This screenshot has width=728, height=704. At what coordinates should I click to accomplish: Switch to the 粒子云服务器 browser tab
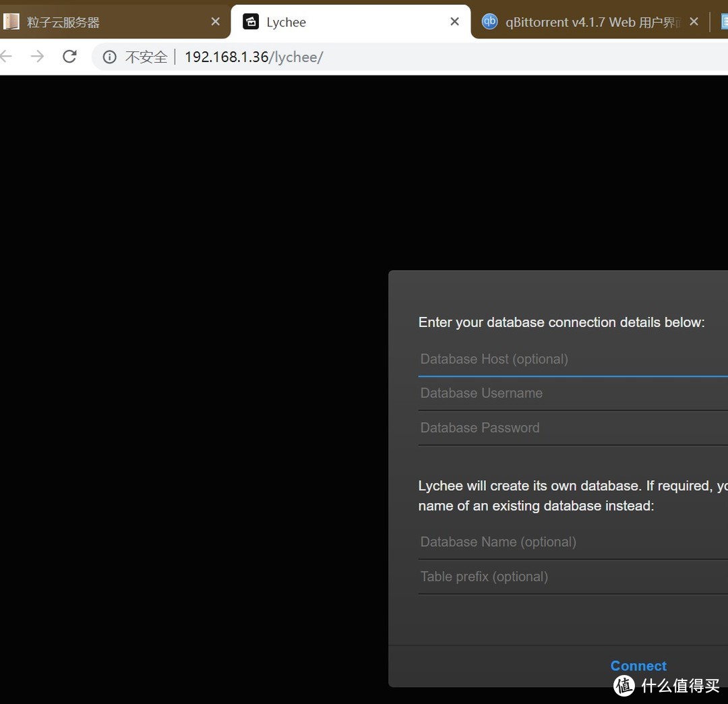pos(111,22)
